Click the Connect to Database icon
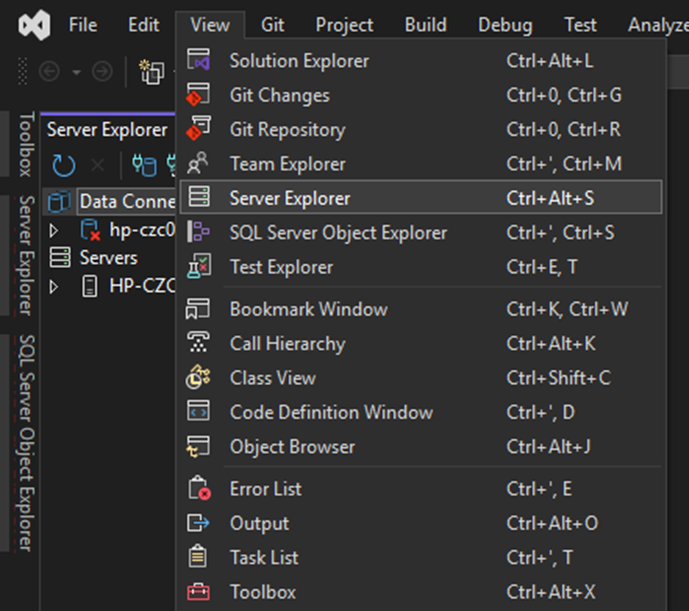Image resolution: width=689 pixels, height=611 pixels. (145, 165)
